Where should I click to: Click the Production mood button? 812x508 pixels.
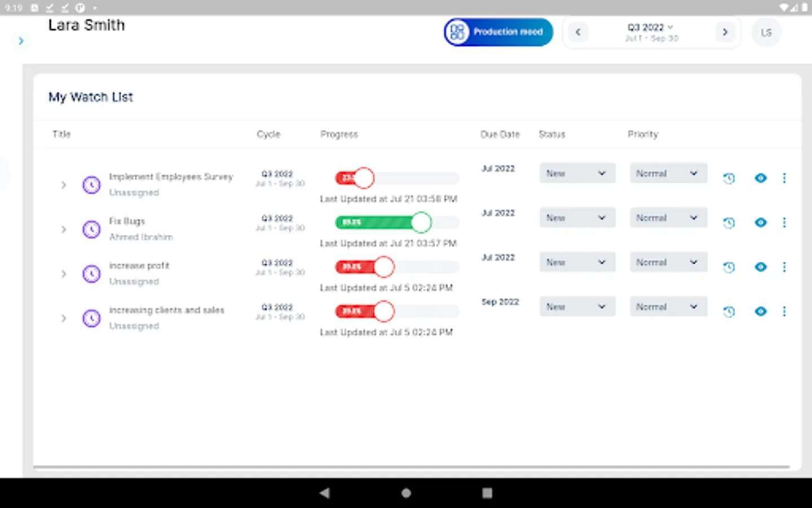coord(498,32)
